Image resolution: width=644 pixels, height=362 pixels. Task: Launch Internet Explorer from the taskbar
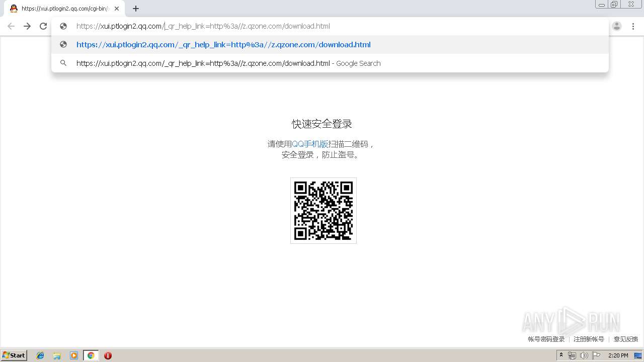tap(40, 355)
